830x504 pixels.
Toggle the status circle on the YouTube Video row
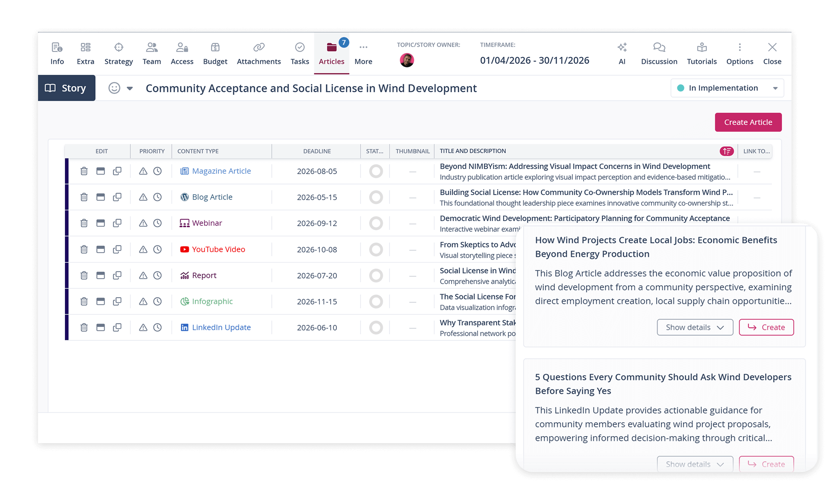(x=376, y=249)
